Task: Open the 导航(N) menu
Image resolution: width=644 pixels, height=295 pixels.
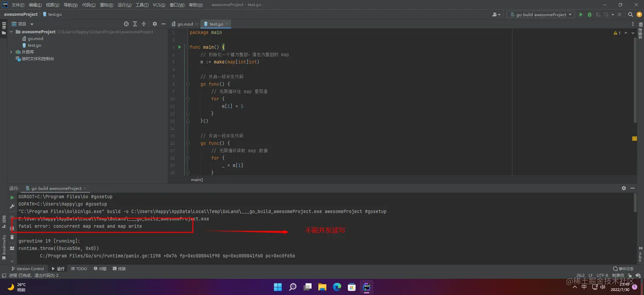Action: (x=71, y=5)
